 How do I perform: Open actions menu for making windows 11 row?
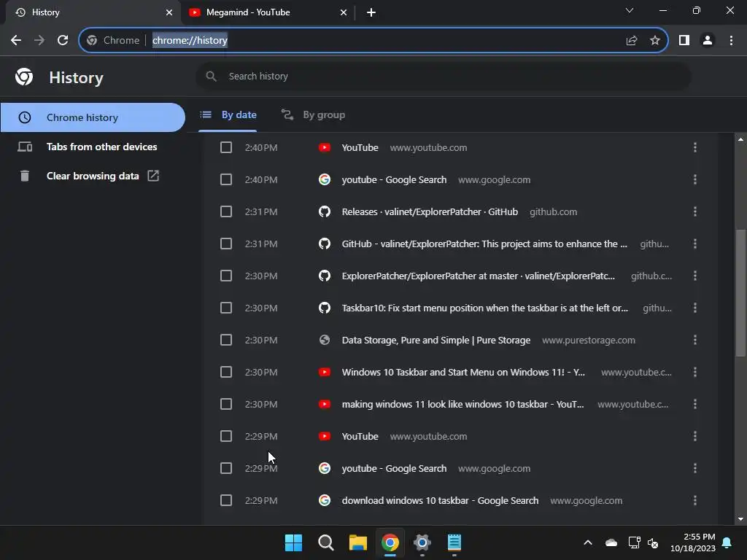tap(695, 404)
